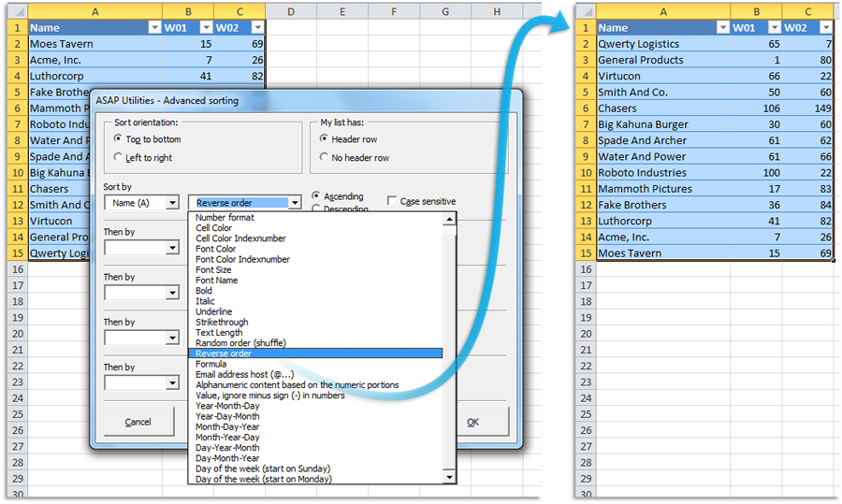The image size is (842, 504).
Task: Select Day-Year-Month sort option
Action: (x=315, y=448)
